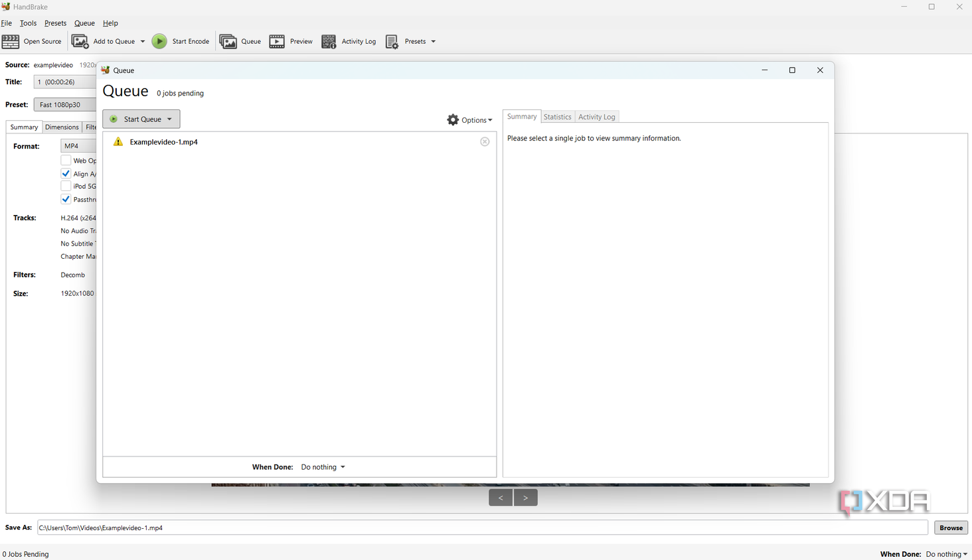Click the Add to Queue icon
Image resolution: width=972 pixels, height=560 pixels.
[x=80, y=41]
